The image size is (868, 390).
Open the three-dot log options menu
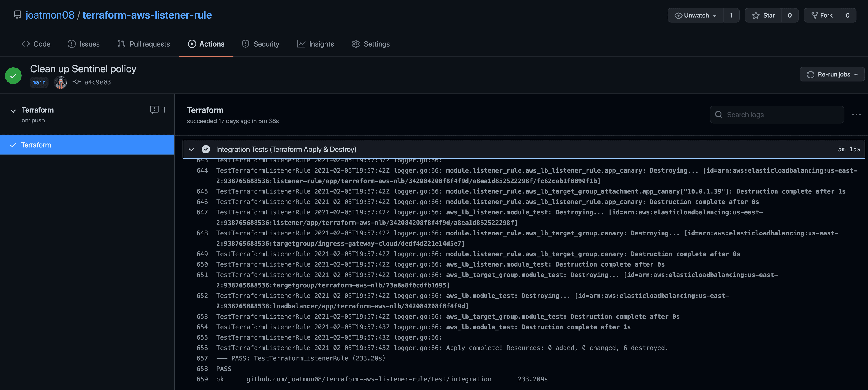coord(856,115)
